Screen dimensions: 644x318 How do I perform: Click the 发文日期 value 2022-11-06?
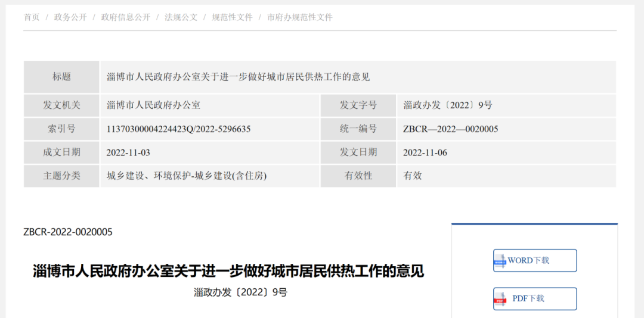point(425,152)
